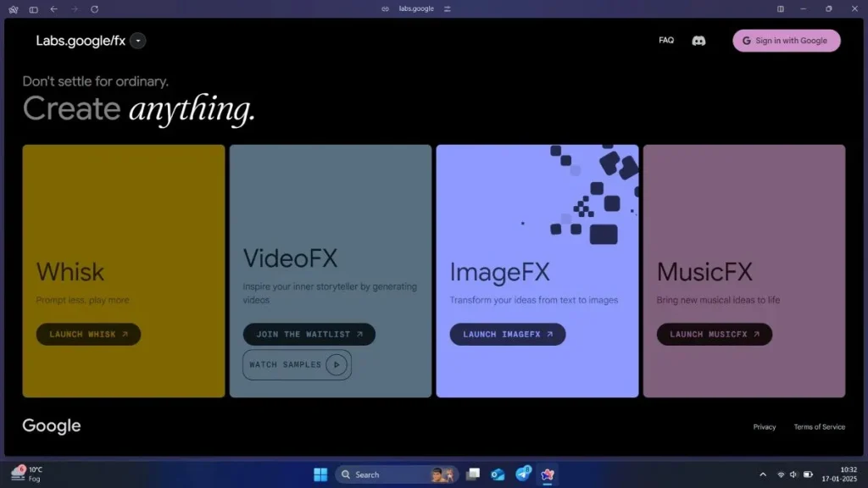Go forward with the browser forward arrow
868x488 pixels.
coord(75,8)
